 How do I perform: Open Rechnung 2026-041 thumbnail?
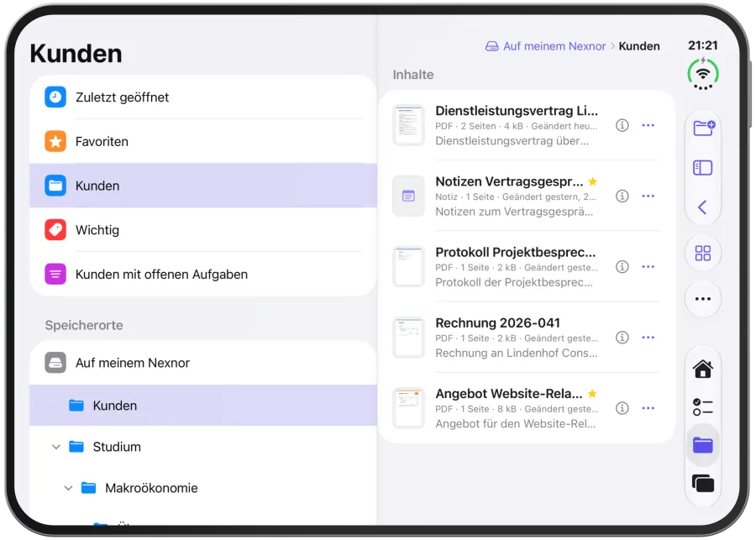(408, 338)
